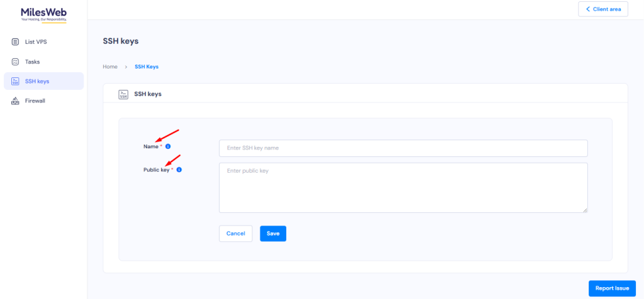Click the SSH Keys breadcrumb link
This screenshot has width=644, height=299.
(147, 67)
